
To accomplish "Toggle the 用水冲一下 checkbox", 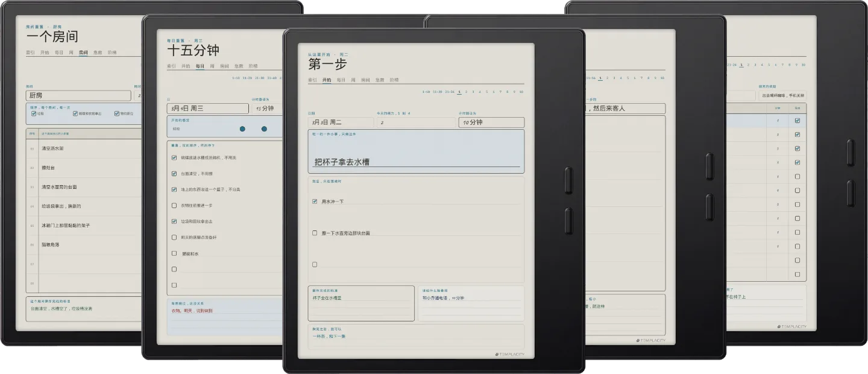I will click(x=315, y=201).
